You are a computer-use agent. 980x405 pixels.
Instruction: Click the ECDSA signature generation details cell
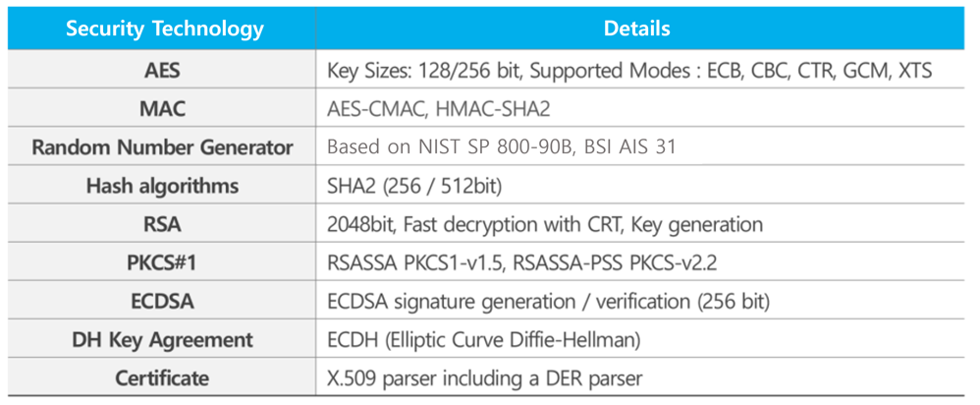547,301
